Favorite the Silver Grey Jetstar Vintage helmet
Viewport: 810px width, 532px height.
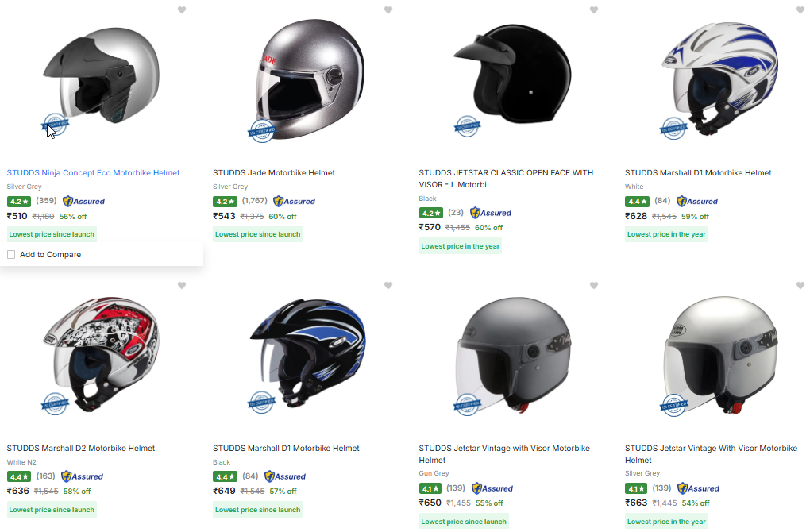tap(800, 286)
